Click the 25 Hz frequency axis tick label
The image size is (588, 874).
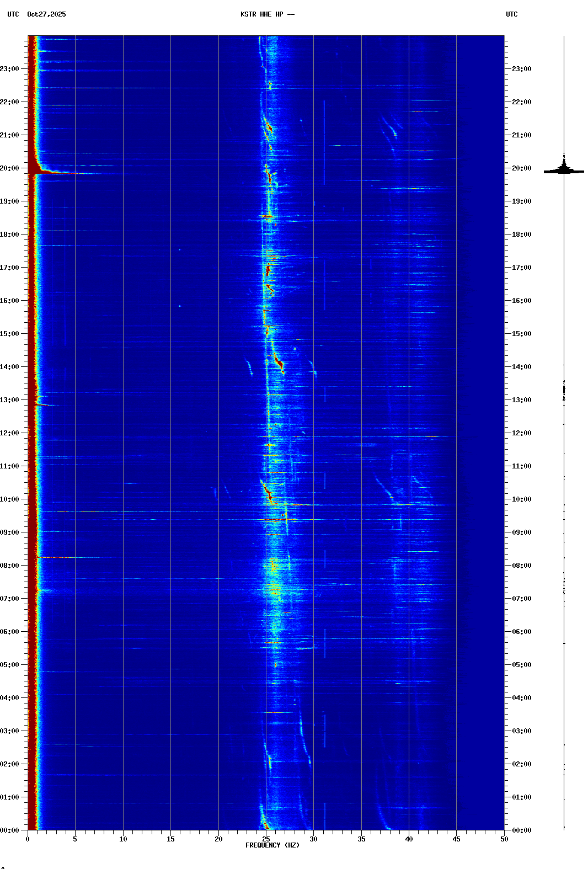[266, 839]
